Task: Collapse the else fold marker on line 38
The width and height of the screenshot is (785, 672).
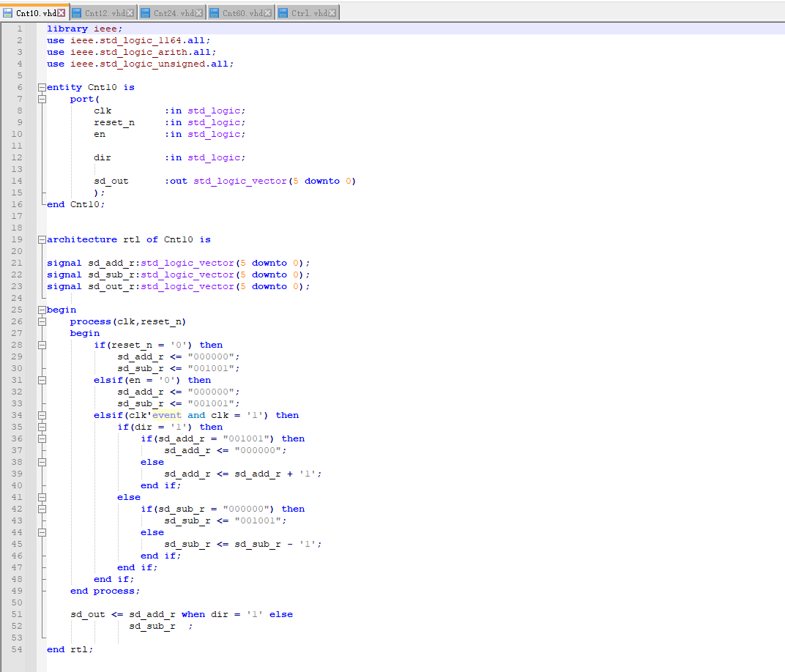Action: 42,463
